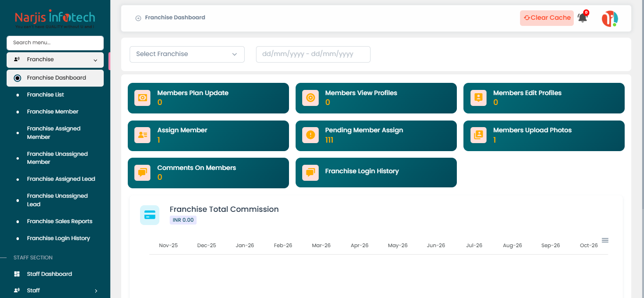Click the Apr-26 chart axis label

[x=360, y=246]
